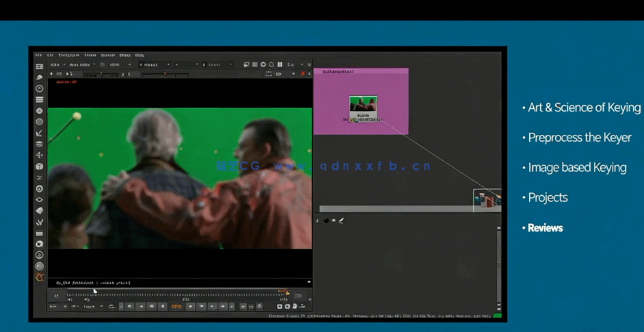Adjust the viewer gain slider

pos(103,74)
